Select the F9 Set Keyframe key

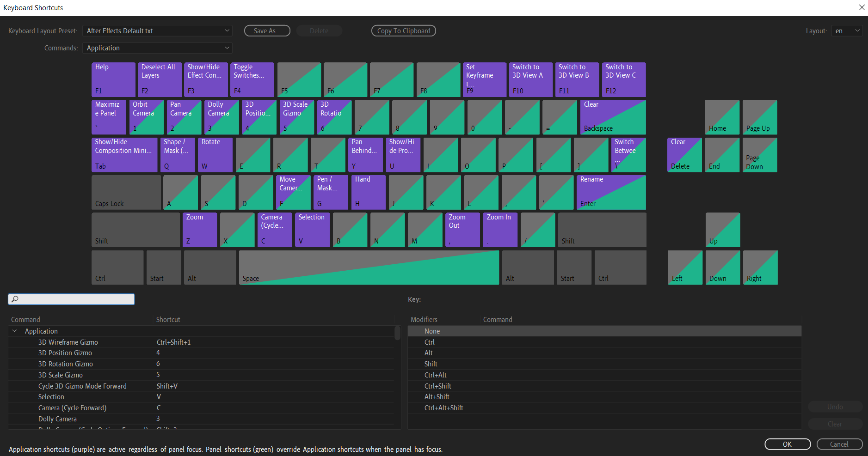pyautogui.click(x=485, y=79)
